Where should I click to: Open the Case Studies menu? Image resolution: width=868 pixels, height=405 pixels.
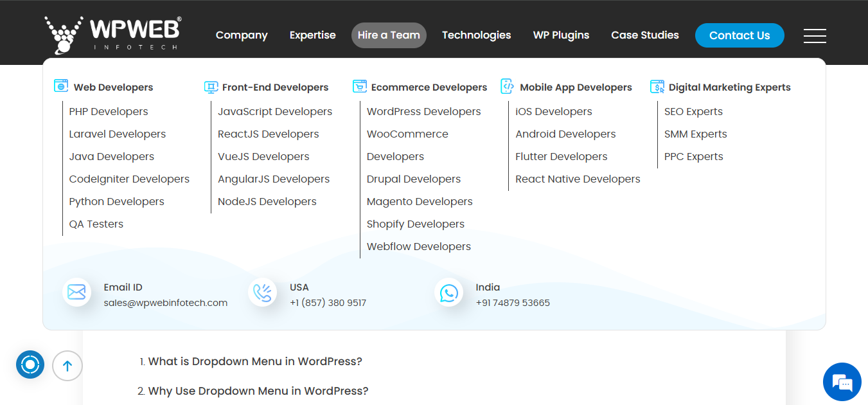click(645, 35)
